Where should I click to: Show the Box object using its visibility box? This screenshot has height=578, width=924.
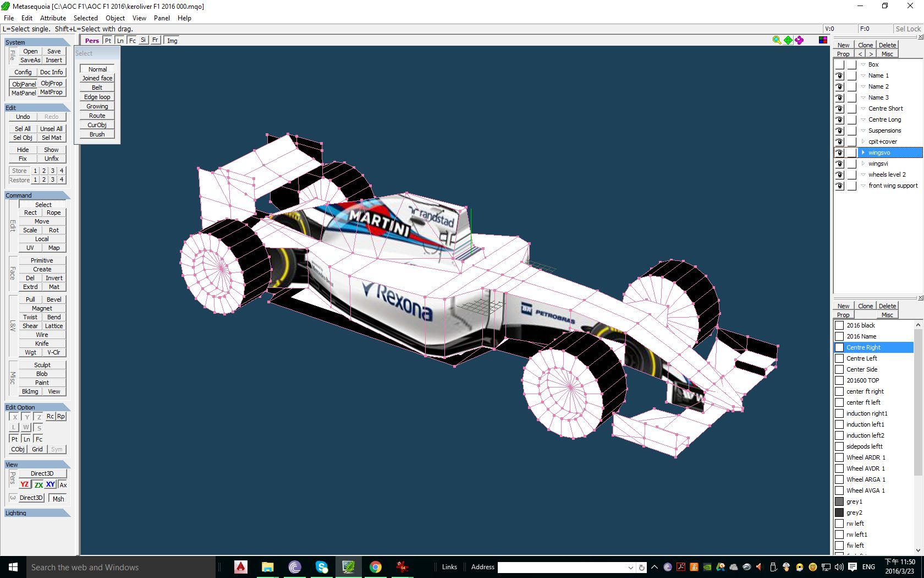839,64
